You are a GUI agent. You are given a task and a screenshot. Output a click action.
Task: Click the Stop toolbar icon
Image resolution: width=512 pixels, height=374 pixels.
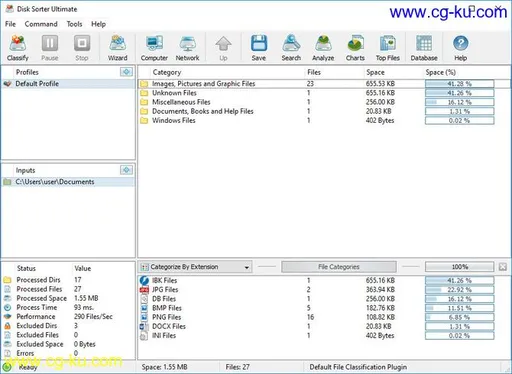click(82, 48)
